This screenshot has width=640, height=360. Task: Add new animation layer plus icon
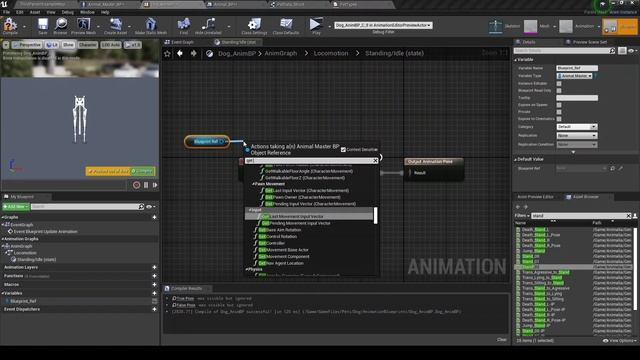click(154, 267)
